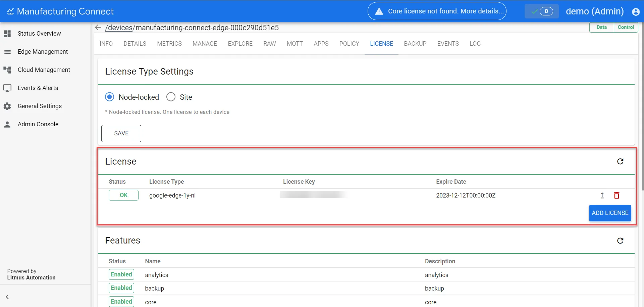Delete the google-edge-1y-nl license
Screen dimensions: 644x307
coord(616,195)
